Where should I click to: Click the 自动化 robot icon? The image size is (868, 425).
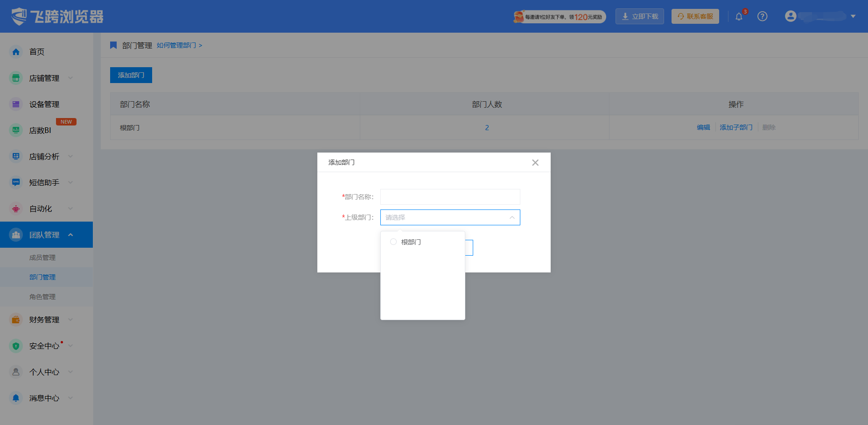(16, 209)
